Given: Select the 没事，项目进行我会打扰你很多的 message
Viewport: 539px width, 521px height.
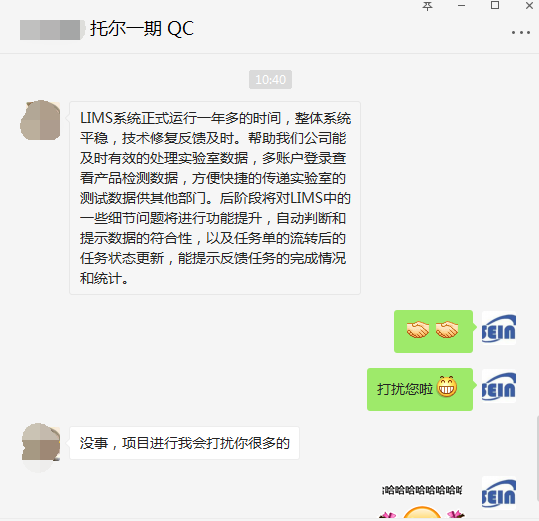Looking at the screenshot, I should (184, 443).
